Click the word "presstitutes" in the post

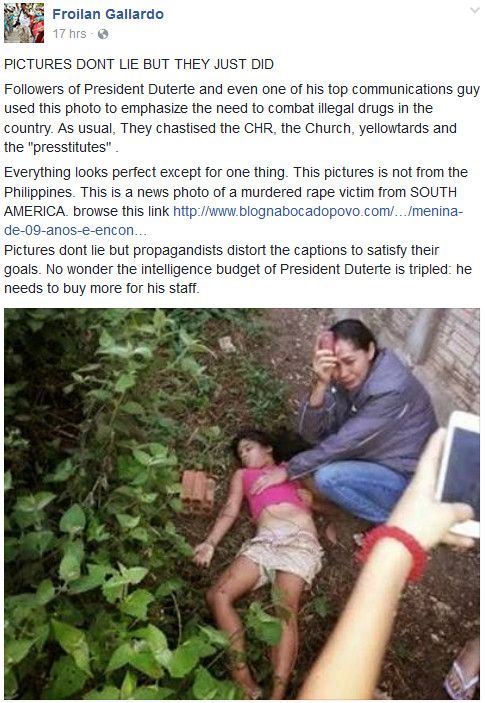(72, 148)
